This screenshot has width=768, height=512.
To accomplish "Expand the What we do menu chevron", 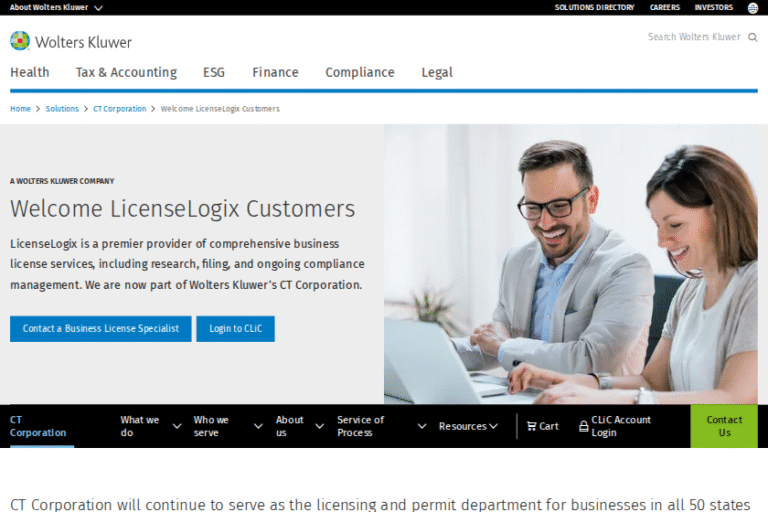I will pos(177,426).
